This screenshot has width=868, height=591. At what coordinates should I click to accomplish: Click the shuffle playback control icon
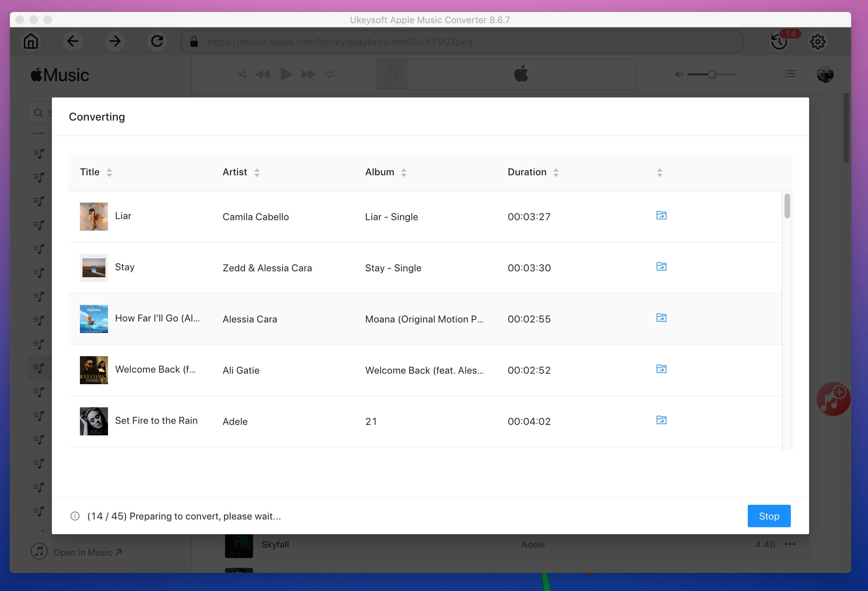point(241,75)
